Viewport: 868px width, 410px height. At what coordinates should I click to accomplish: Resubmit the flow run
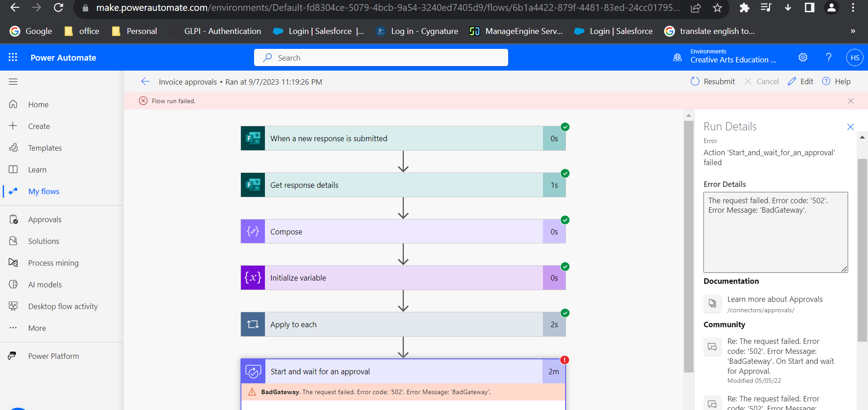pos(713,81)
